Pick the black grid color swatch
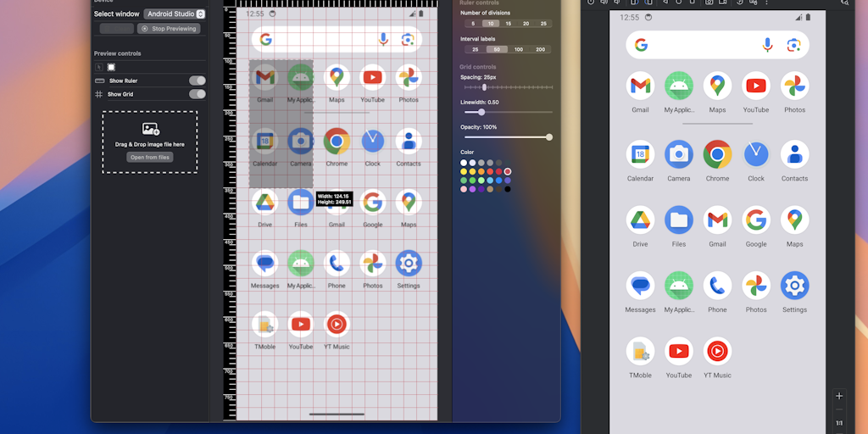 [508, 189]
